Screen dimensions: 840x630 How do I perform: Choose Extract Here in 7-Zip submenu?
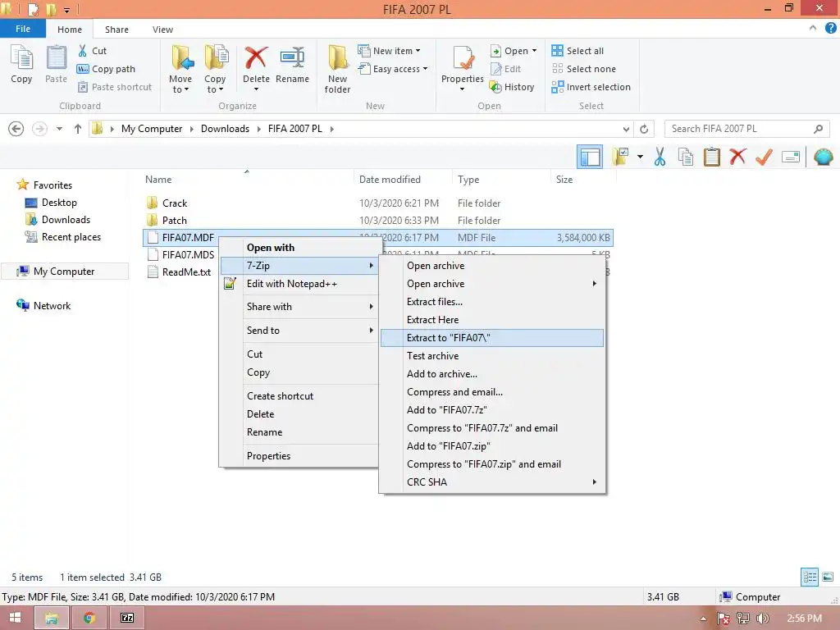point(492,320)
